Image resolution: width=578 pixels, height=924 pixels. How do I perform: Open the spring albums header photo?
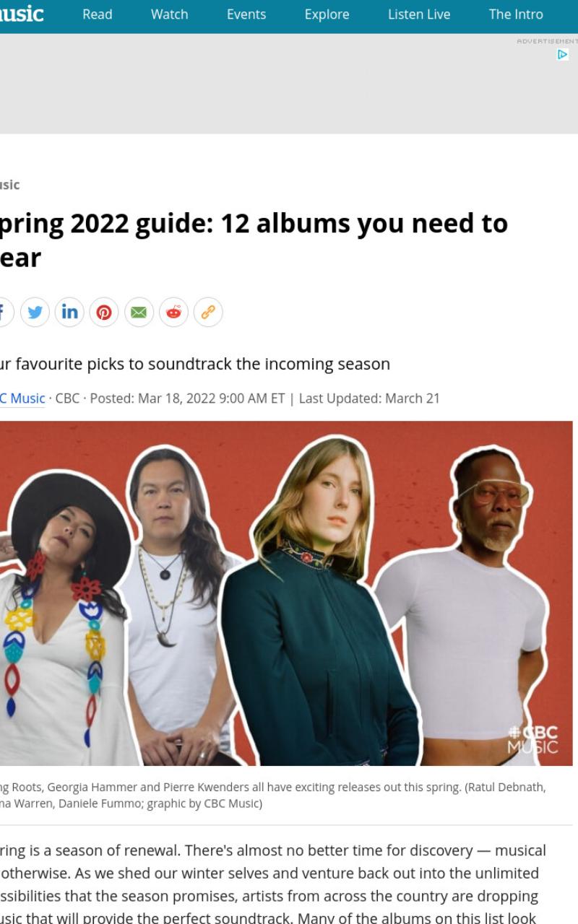pyautogui.click(x=286, y=593)
